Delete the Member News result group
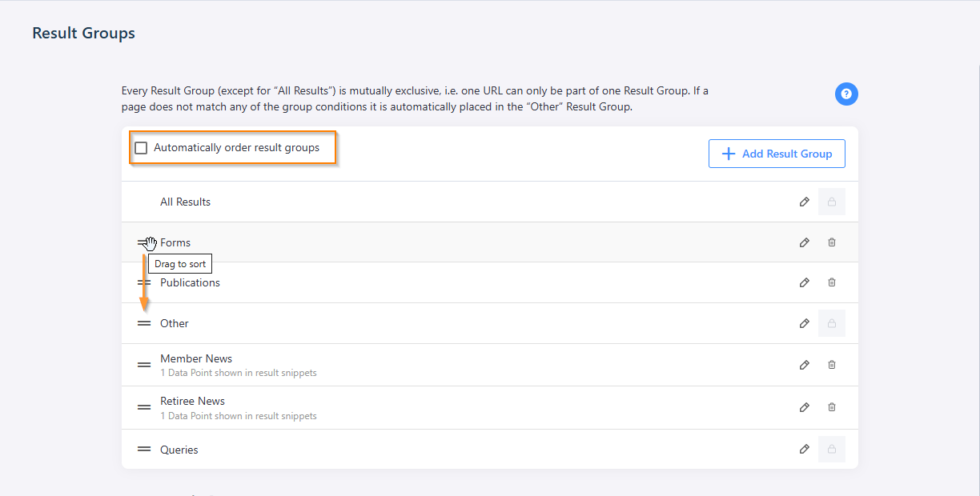 coord(831,364)
